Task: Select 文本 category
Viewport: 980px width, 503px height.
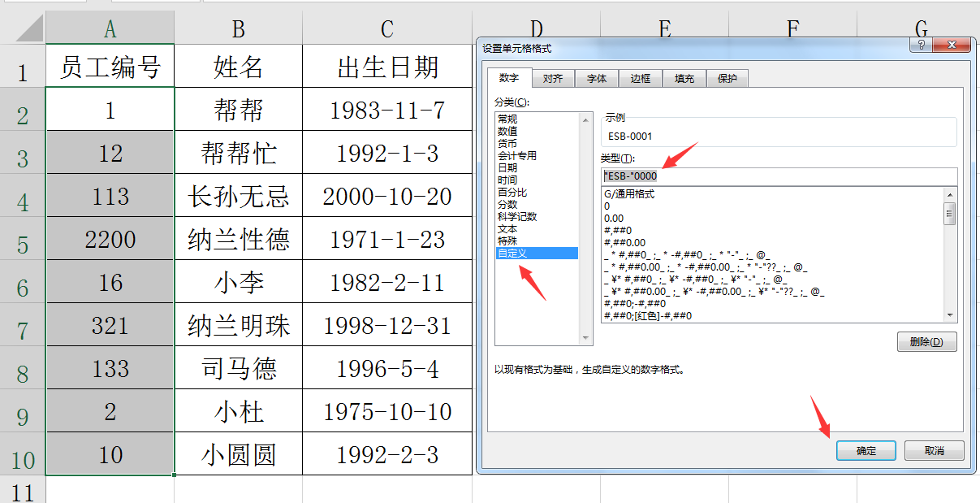Action: point(537,229)
